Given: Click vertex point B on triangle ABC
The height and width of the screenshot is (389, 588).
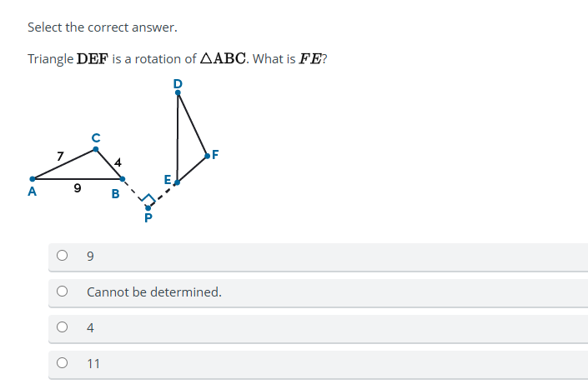Looking at the screenshot, I should click(x=123, y=179).
